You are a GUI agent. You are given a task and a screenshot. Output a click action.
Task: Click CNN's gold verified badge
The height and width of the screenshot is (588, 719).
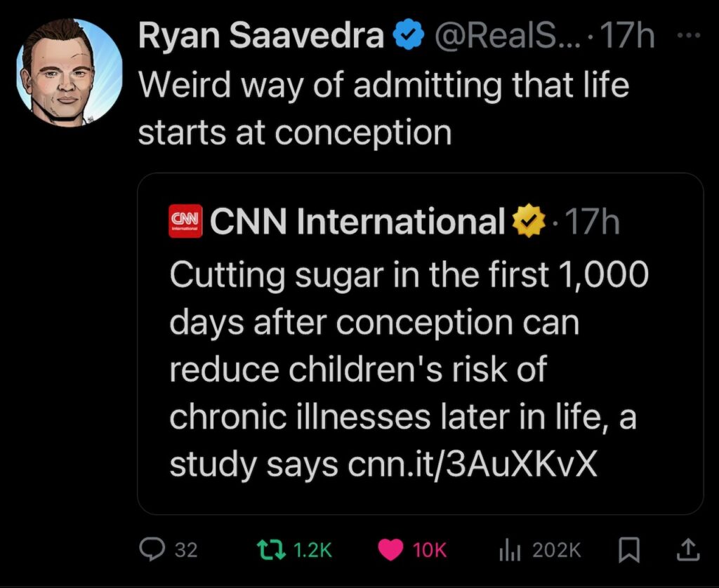coord(530,222)
